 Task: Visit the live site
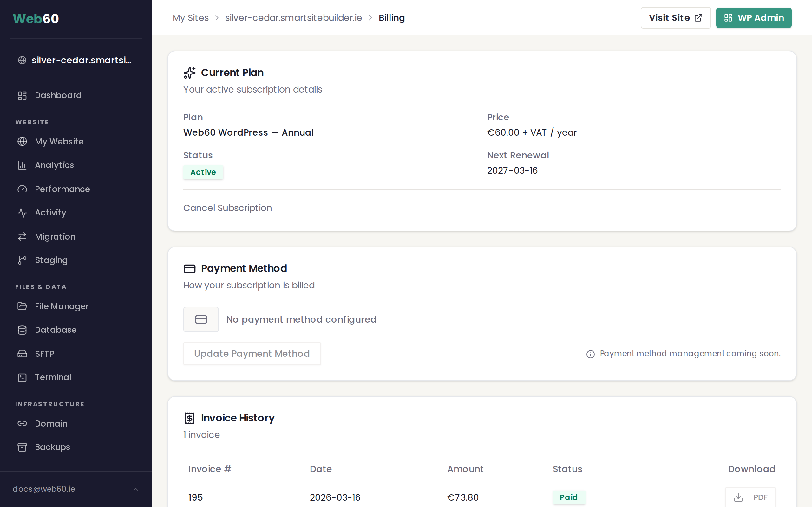[x=675, y=17]
